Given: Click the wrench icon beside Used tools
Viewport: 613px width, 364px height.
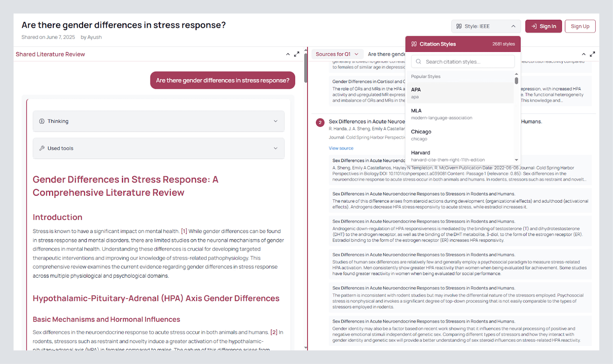Looking at the screenshot, I should click(x=42, y=148).
